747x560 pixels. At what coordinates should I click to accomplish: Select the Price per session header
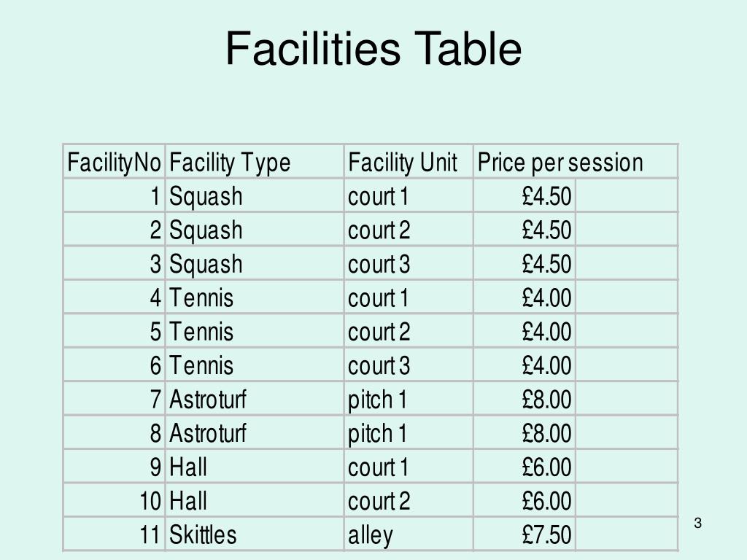576,161
